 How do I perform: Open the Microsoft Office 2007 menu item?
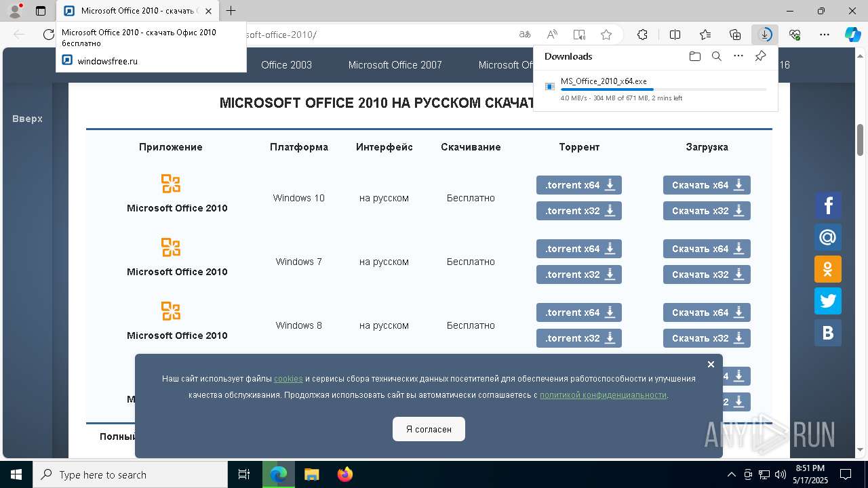click(395, 65)
